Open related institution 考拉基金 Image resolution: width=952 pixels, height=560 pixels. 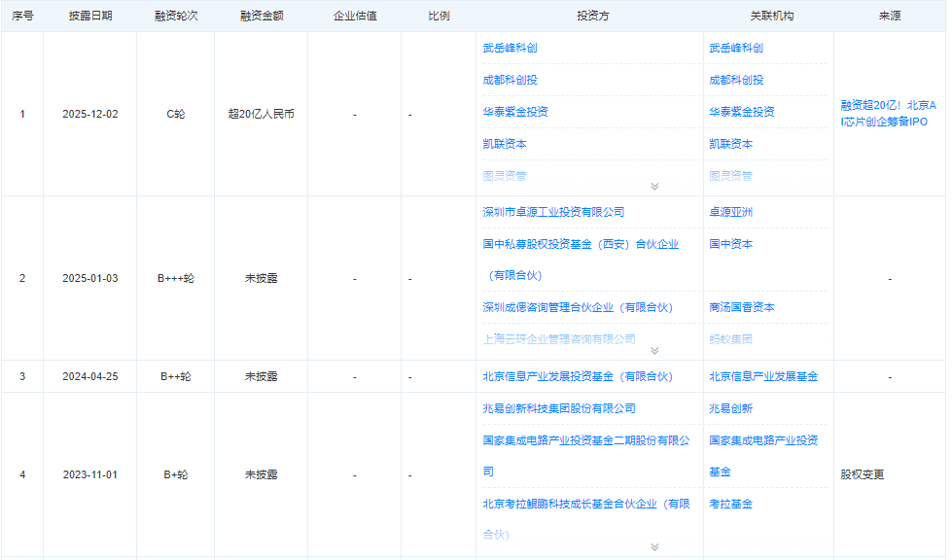[730, 504]
